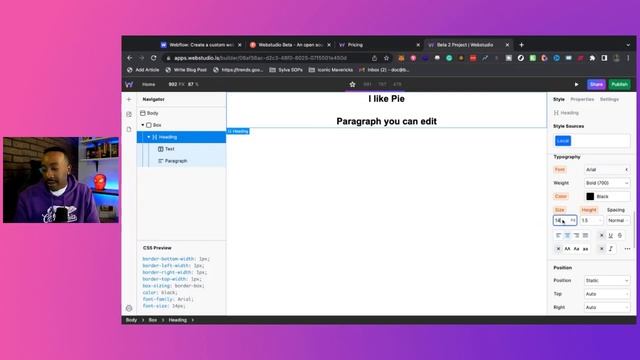
Task: Open the Add Article bookmark
Action: (142, 70)
